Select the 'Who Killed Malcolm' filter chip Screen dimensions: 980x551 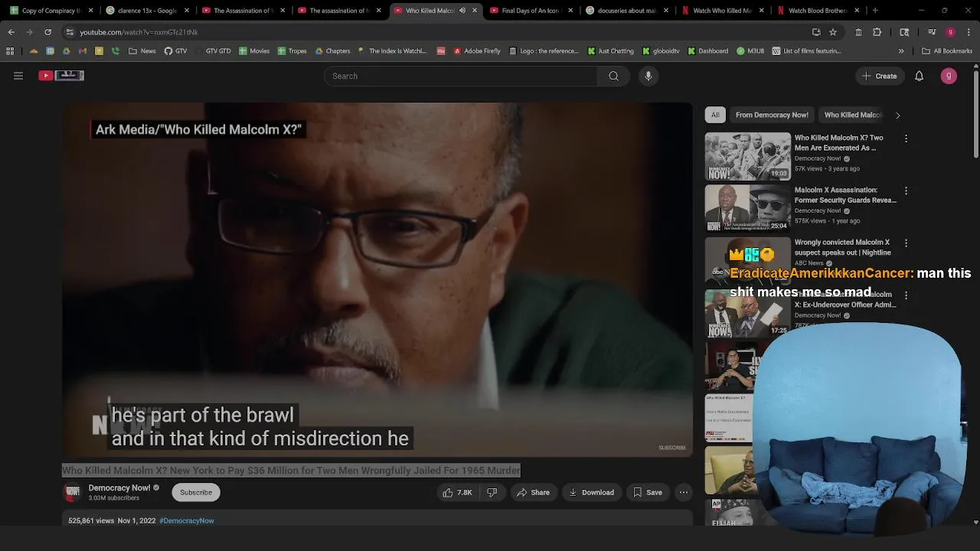(853, 115)
